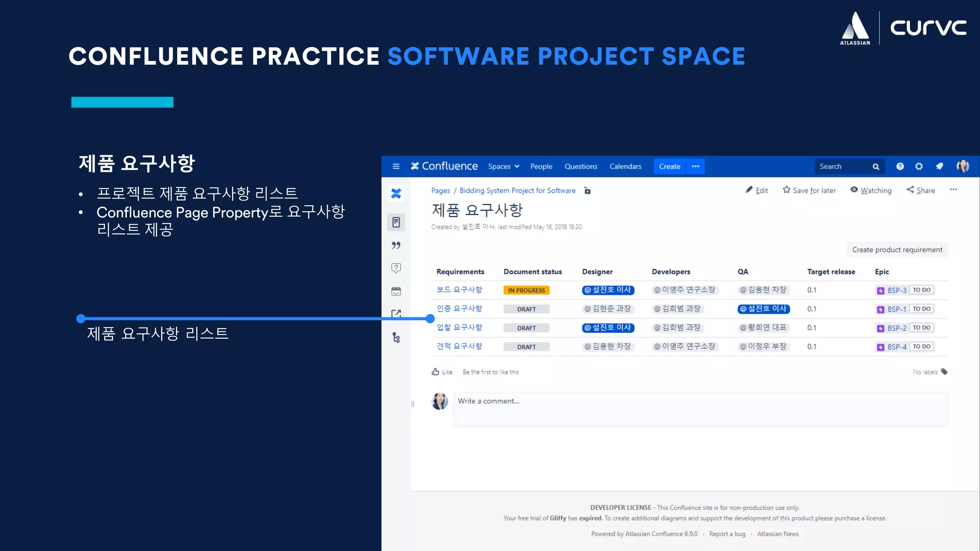This screenshot has height=551, width=980.
Task: Click Edit page button
Action: (757, 190)
